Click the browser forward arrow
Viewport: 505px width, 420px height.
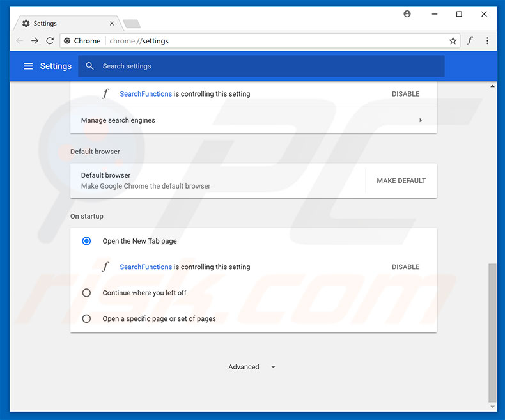point(35,41)
